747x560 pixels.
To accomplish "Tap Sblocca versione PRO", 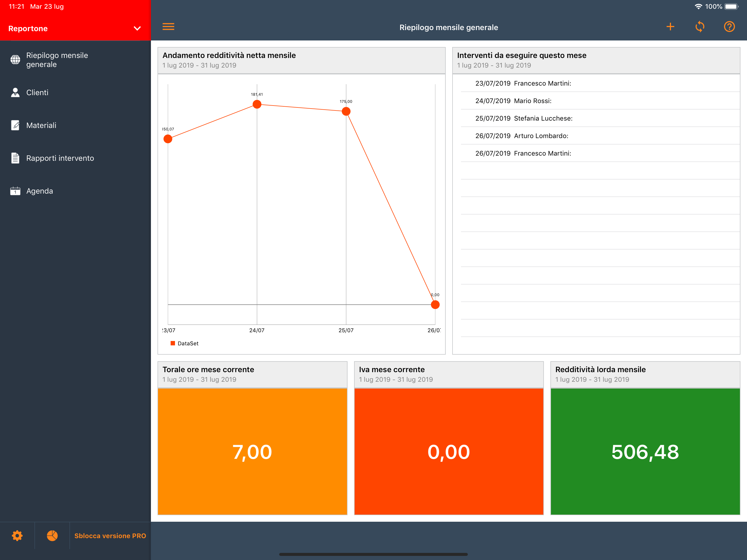I will point(110,536).
